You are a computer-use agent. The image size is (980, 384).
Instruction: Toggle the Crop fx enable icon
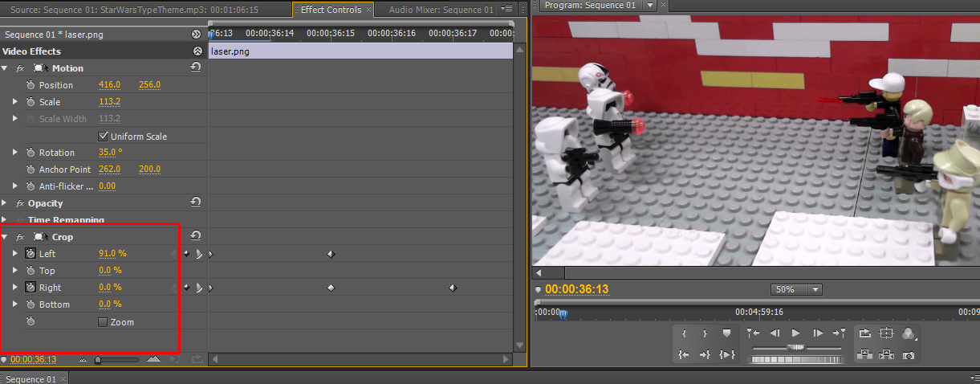pos(20,237)
